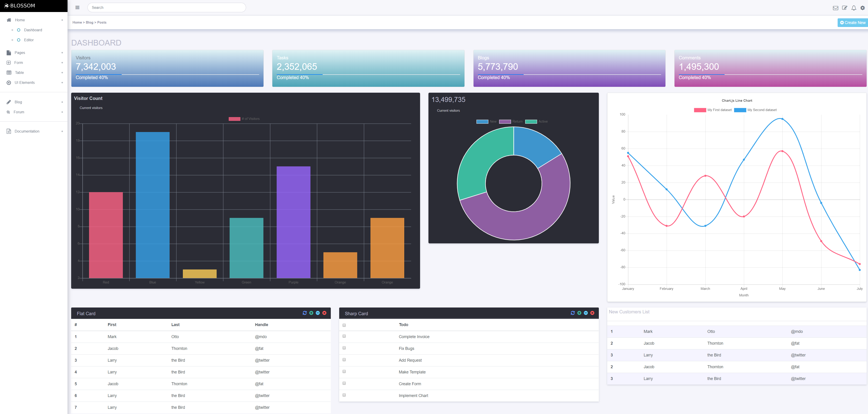
Task: Check the Complete Invoice todo checkbox
Action: [344, 336]
